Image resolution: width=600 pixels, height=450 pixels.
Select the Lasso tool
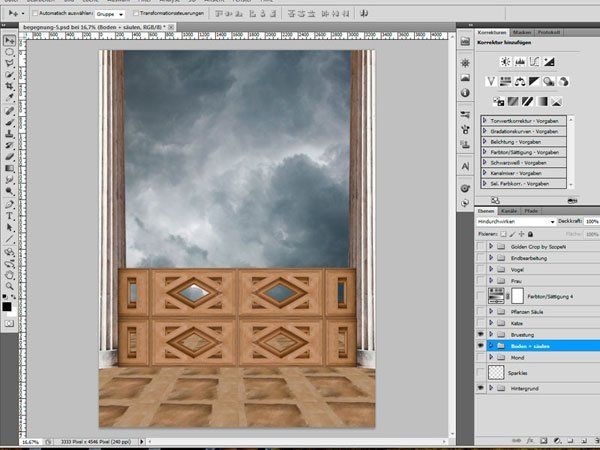click(x=10, y=64)
